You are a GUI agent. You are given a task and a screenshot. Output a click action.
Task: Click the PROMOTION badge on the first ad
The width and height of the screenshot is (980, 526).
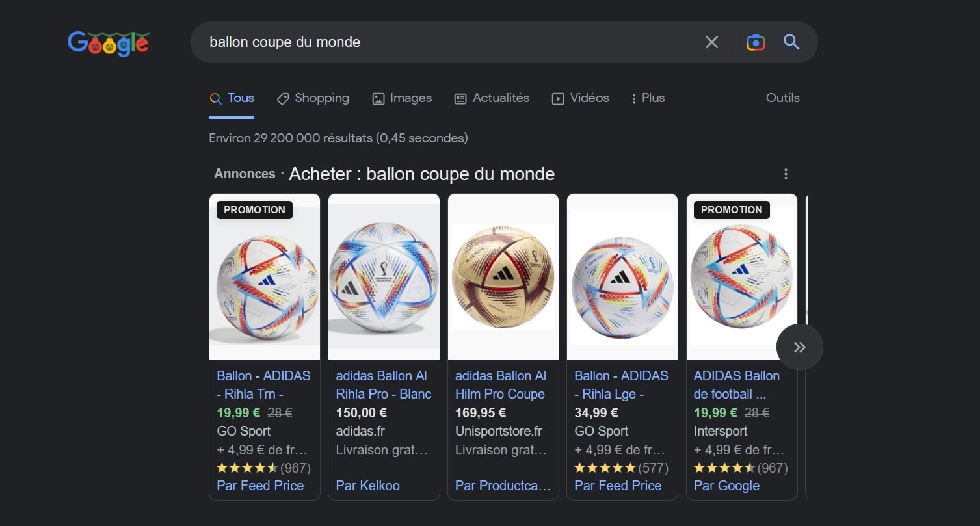click(x=254, y=209)
